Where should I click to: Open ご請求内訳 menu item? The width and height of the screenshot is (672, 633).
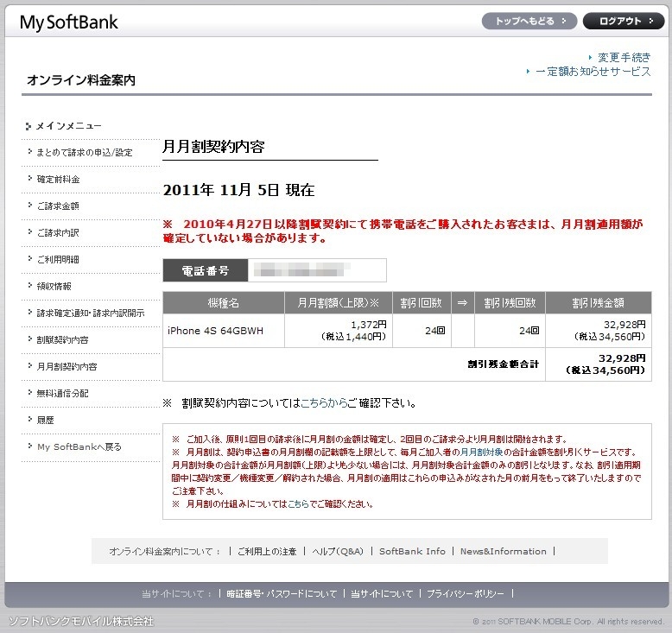point(58,232)
